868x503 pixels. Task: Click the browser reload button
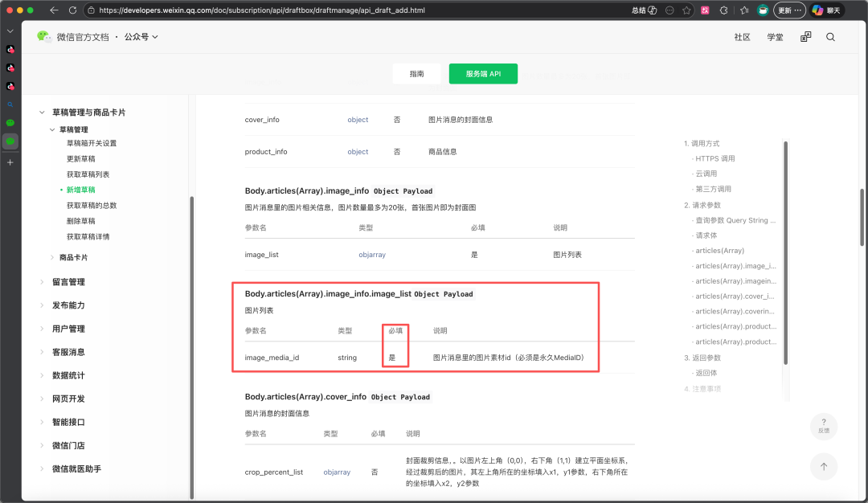[x=72, y=10]
